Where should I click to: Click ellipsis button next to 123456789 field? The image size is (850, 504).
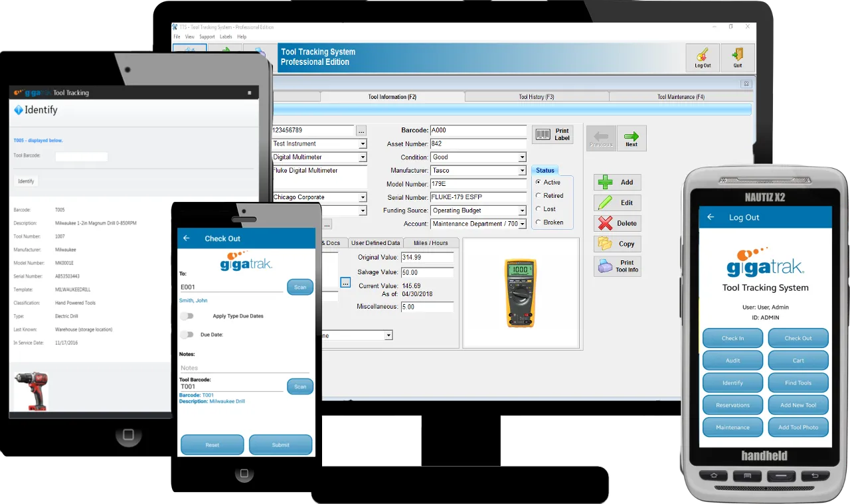tap(361, 131)
